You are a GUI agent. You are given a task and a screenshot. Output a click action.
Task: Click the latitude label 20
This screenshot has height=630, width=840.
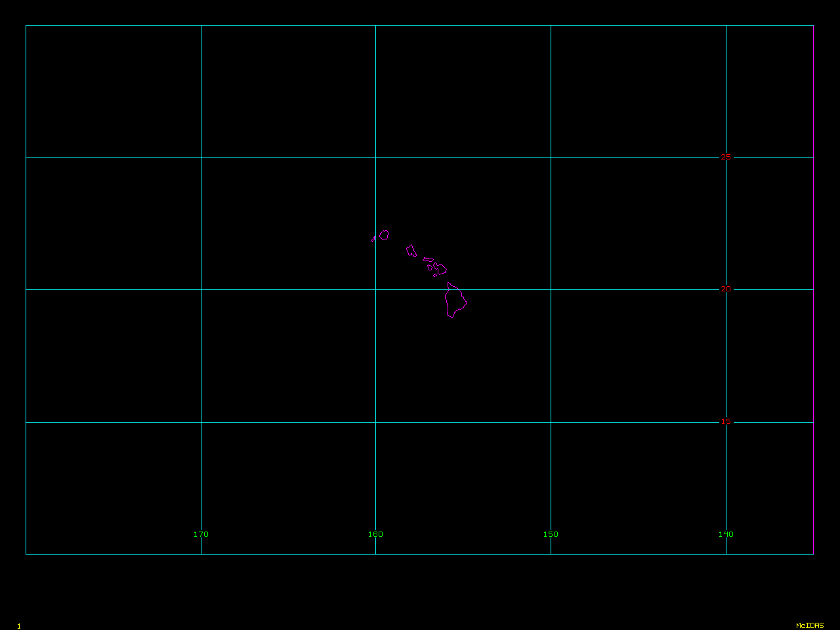(x=726, y=289)
